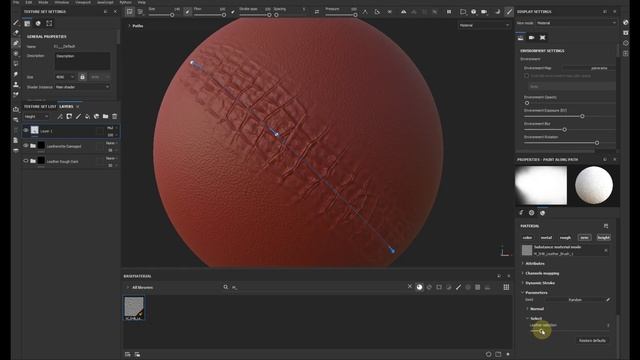Open the Edit menu

click(x=29, y=2)
